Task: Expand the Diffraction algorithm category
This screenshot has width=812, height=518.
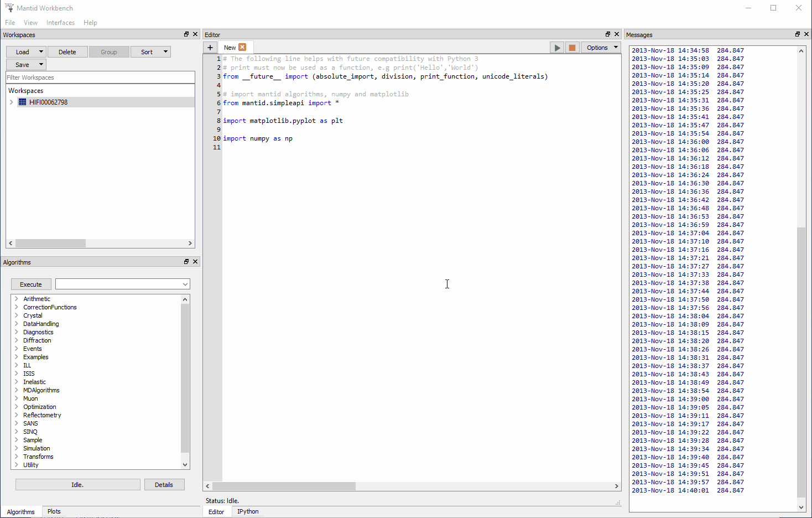Action: click(17, 340)
